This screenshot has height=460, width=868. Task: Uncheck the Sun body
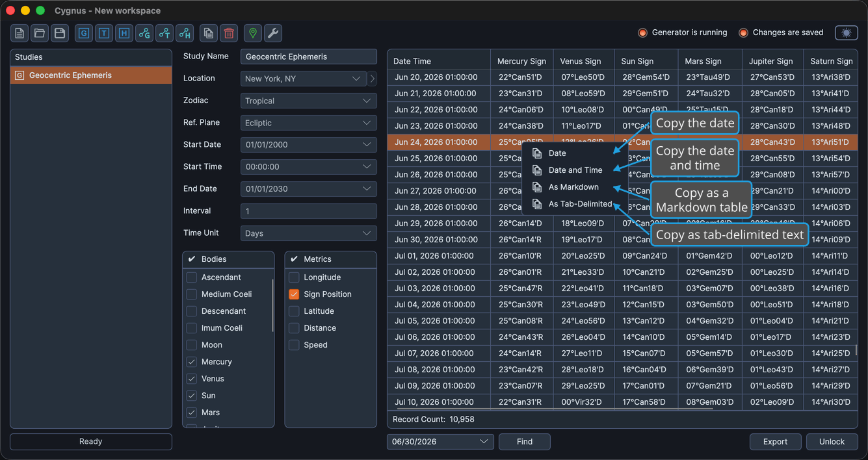point(192,396)
